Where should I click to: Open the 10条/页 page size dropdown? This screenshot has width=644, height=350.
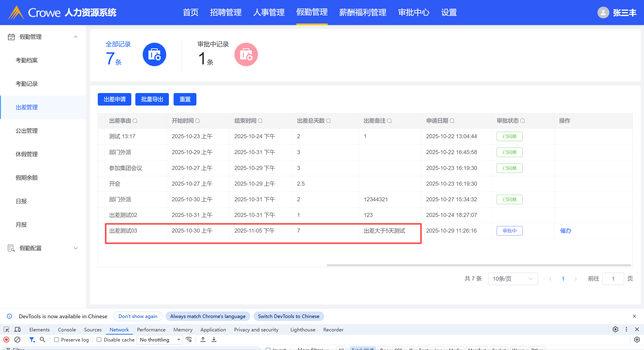coord(512,278)
